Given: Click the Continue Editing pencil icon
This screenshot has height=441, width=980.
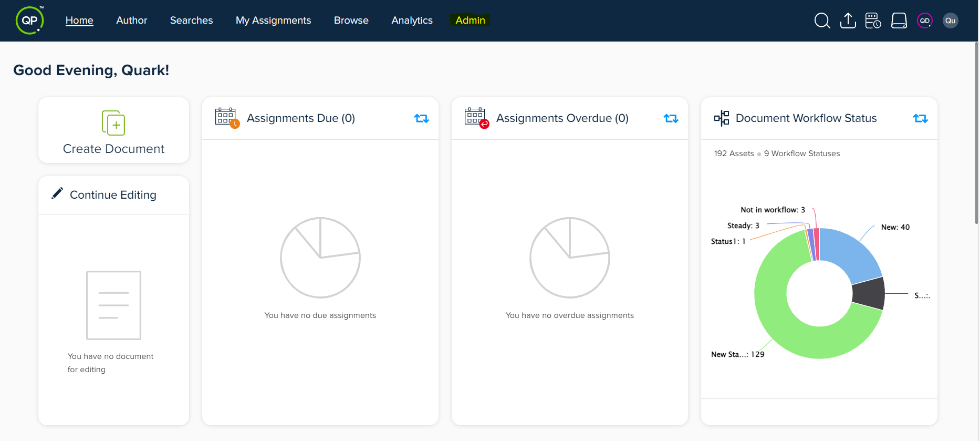Looking at the screenshot, I should click(57, 194).
